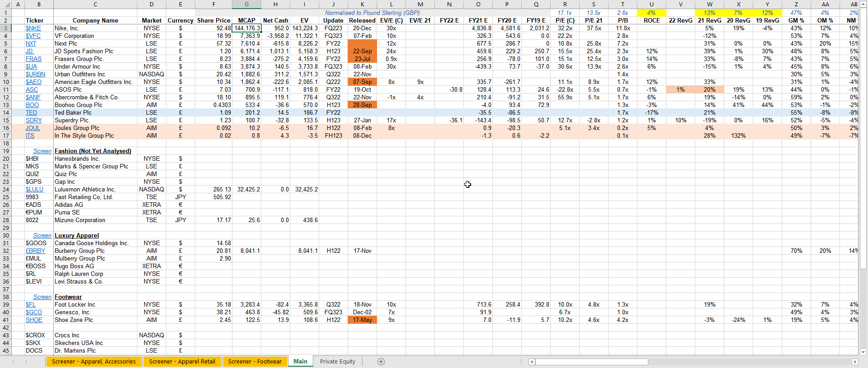Select the 132% revenue growth cell
Screen dimensions: 868x368
click(738, 136)
